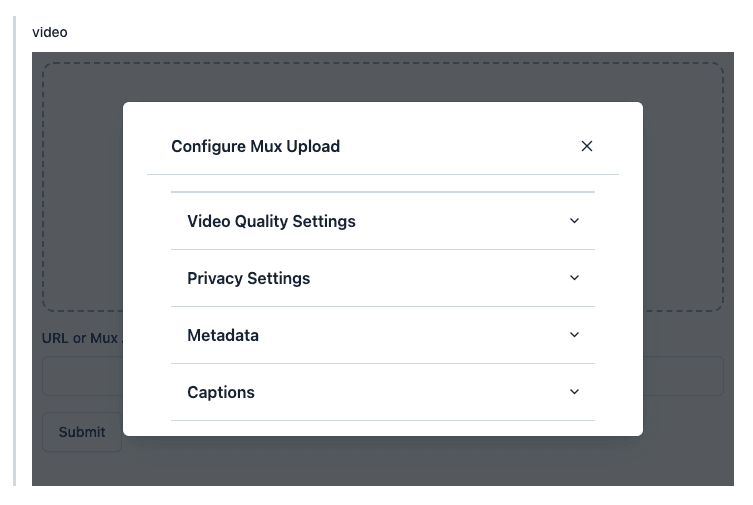The height and width of the screenshot is (505, 753).
Task: Click the "video" field label
Action: [50, 32]
